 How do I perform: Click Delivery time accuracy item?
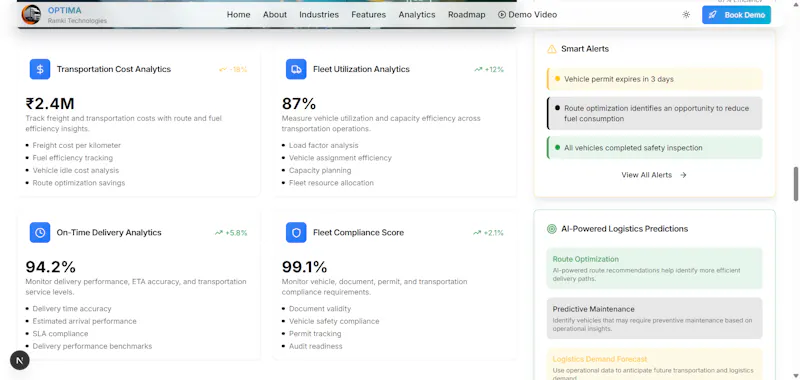71,309
